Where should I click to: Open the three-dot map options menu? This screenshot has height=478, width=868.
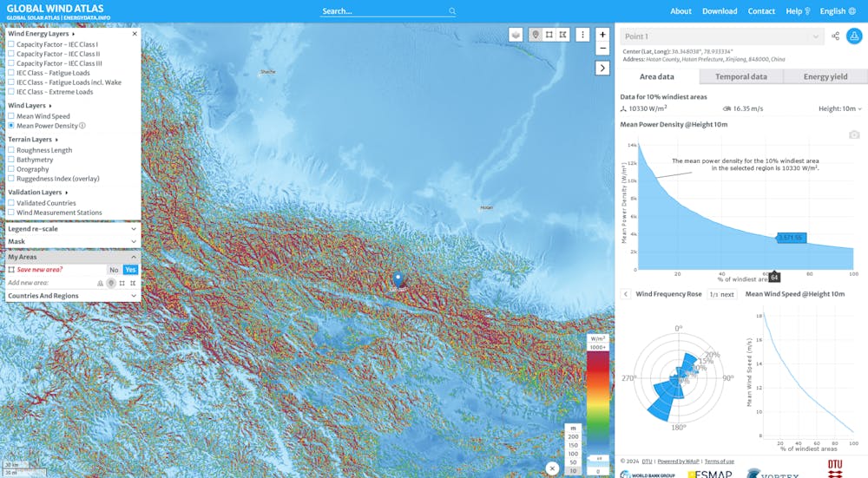pos(582,35)
